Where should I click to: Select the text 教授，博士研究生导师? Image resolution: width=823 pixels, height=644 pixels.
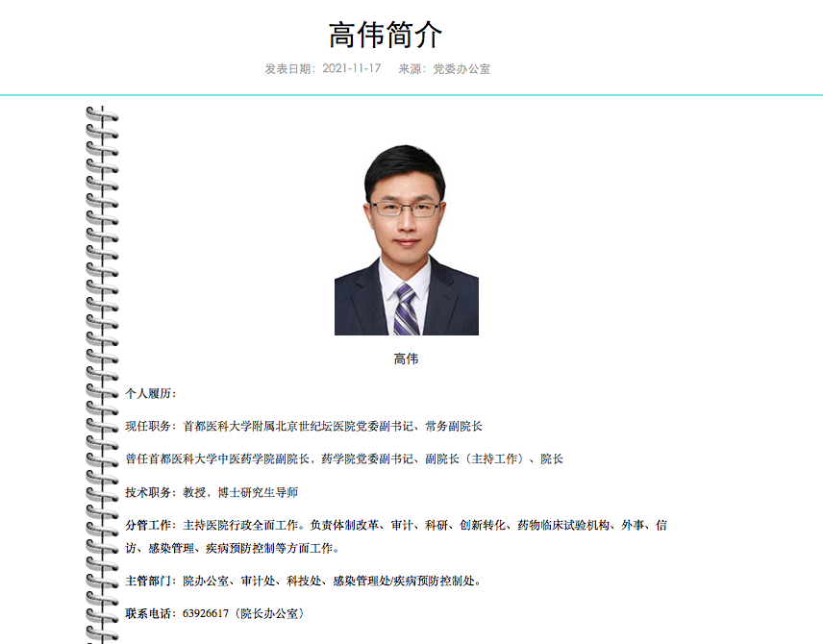240,492
